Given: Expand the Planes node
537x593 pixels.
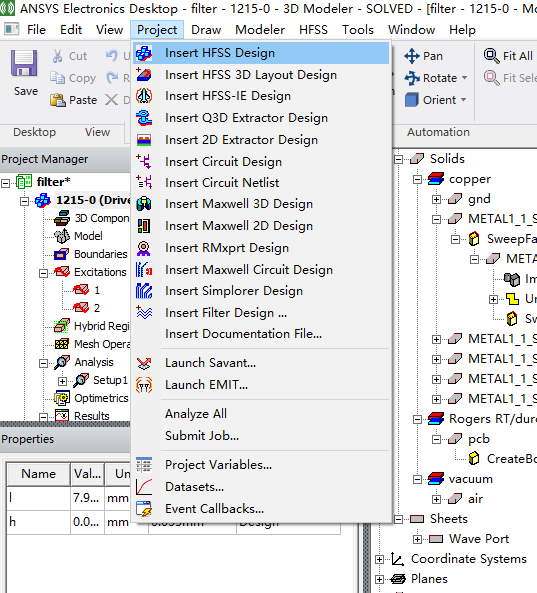Looking at the screenshot, I should [379, 579].
